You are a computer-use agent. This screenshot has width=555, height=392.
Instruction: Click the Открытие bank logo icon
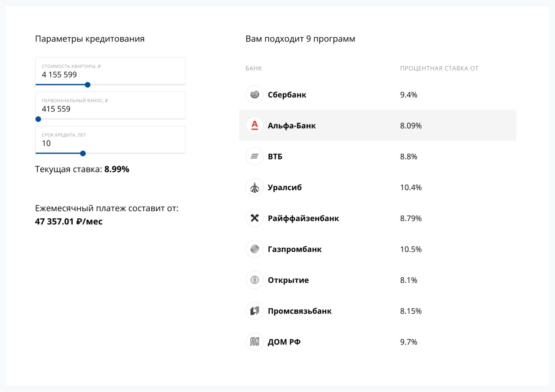click(255, 280)
